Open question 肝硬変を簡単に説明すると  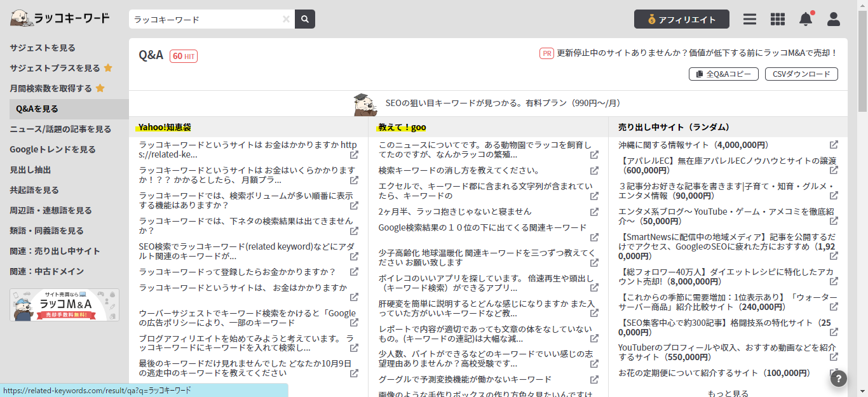coord(487,308)
